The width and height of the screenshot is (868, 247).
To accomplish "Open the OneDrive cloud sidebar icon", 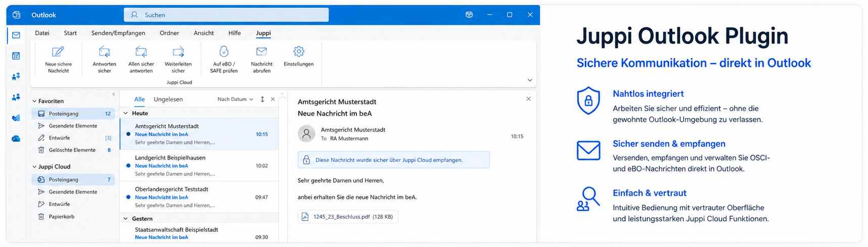I will [x=16, y=138].
